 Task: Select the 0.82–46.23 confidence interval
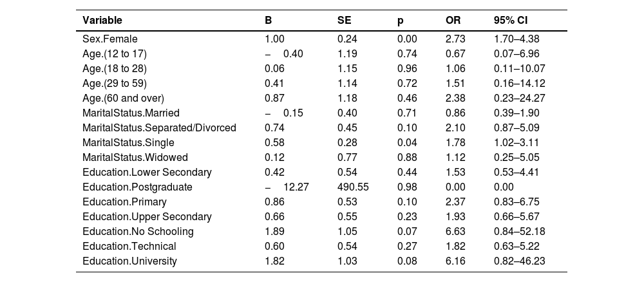tap(520, 261)
